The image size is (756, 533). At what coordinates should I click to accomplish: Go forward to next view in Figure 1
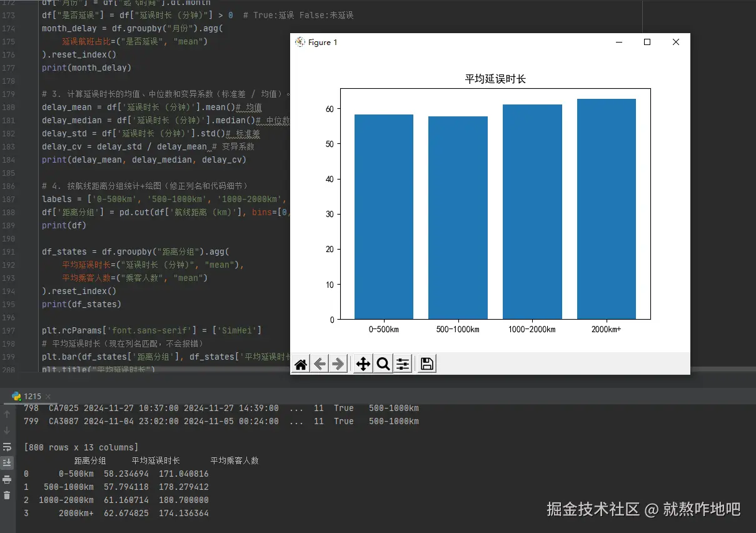(338, 364)
